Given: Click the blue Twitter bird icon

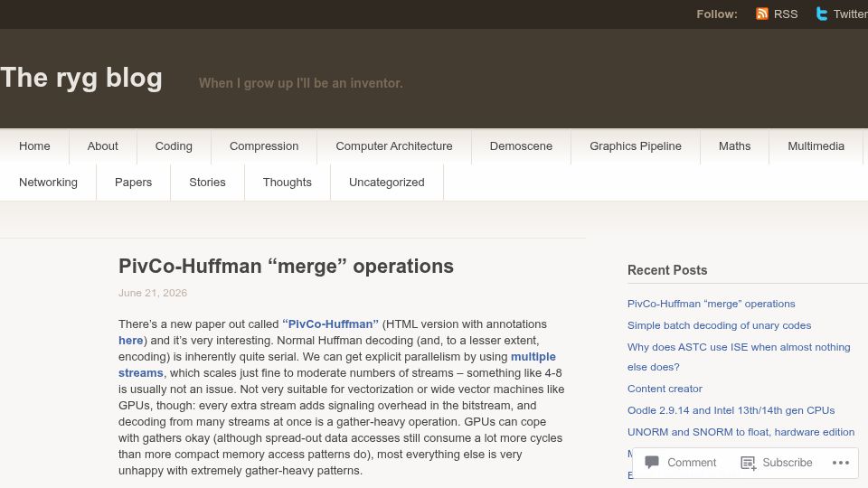Looking at the screenshot, I should coord(822,14).
